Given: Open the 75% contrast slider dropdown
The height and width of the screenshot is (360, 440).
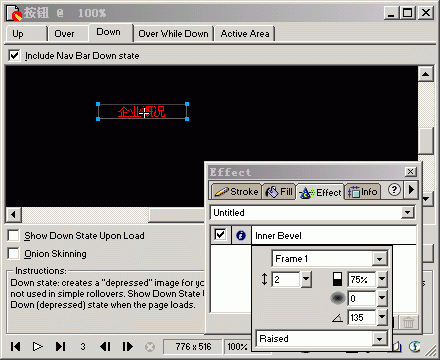Looking at the screenshot, I should (x=382, y=279).
